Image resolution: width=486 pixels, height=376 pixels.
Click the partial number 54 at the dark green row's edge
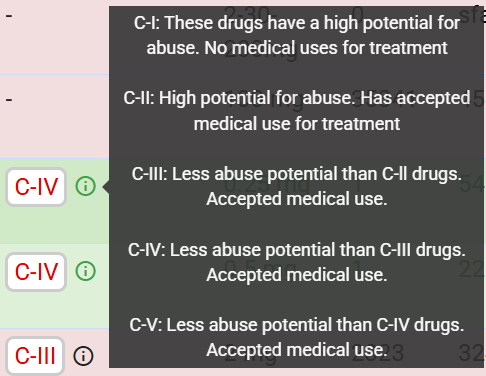pyautogui.click(x=472, y=184)
